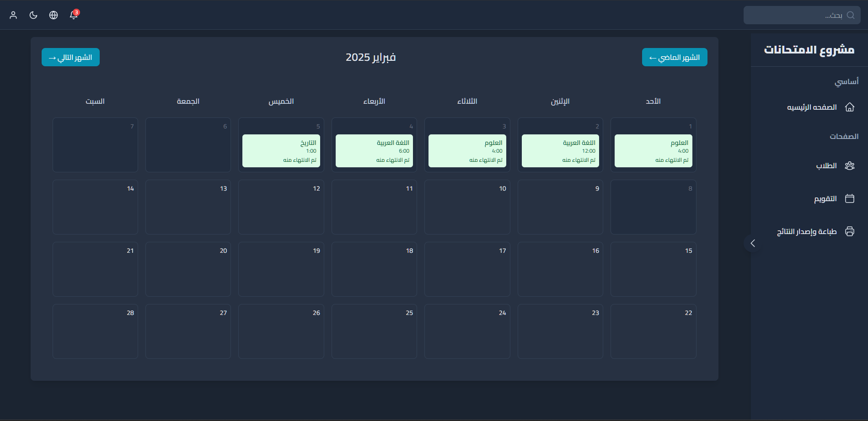Open the calendar icon next to التقويم
This screenshot has width=868, height=421.
[850, 198]
